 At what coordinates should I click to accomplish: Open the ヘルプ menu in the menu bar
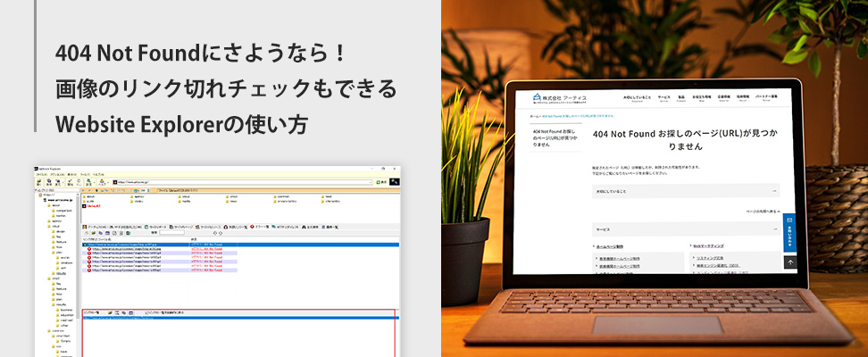pos(98,174)
